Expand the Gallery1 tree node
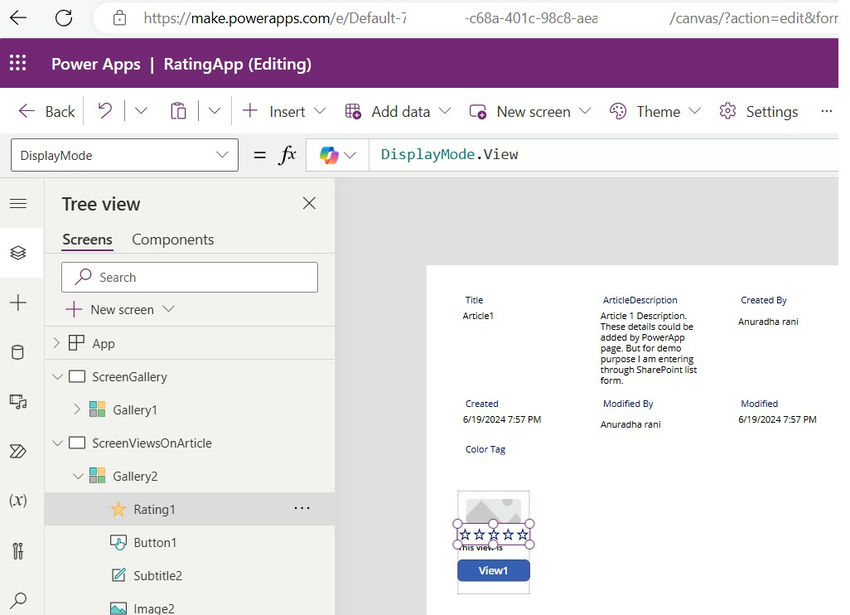 [x=77, y=410]
